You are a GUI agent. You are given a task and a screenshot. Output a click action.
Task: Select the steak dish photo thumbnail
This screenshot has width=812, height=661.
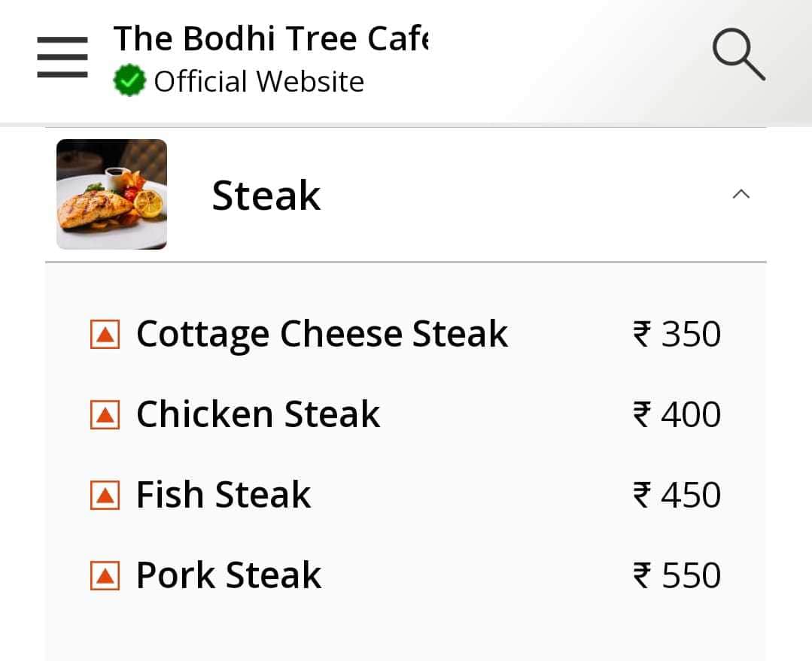point(111,194)
